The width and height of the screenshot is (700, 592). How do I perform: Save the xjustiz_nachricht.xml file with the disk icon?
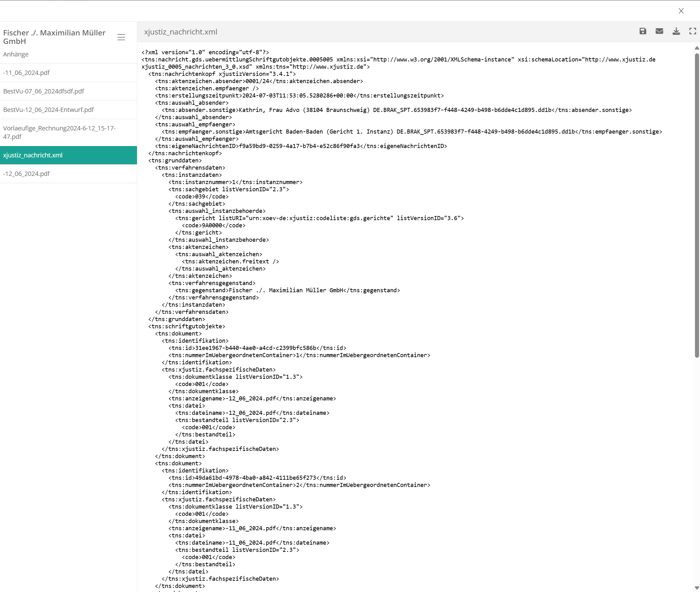pyautogui.click(x=643, y=31)
